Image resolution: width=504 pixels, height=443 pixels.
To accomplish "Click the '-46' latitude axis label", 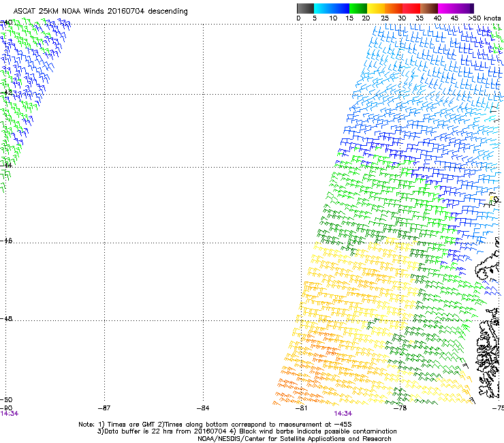I will click(x=6, y=241).
